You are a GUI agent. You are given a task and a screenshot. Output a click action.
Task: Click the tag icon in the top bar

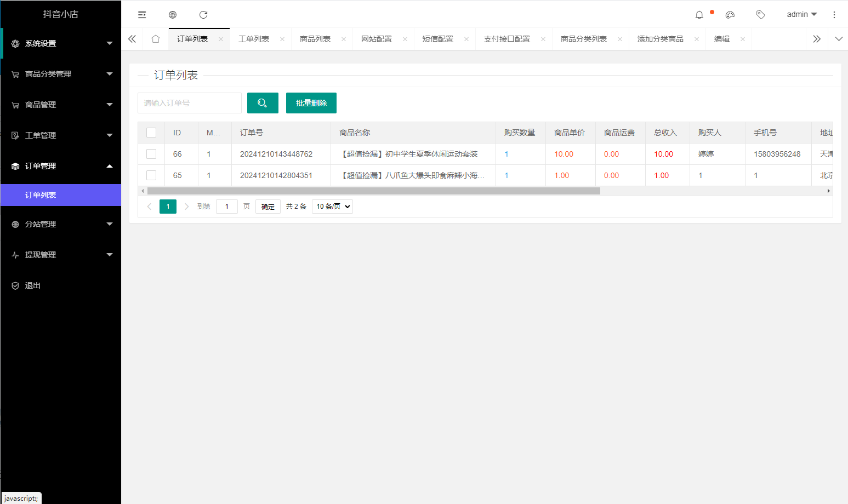(760, 14)
